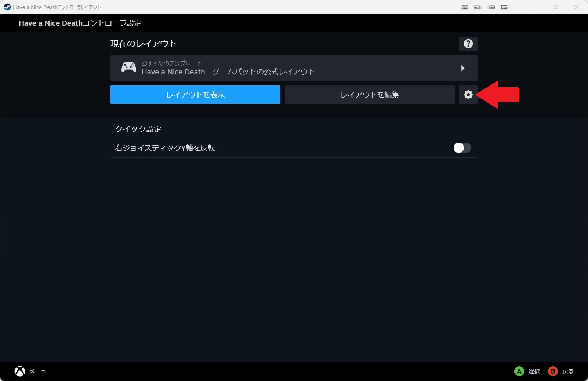Select the ゲームパッドの公式レイアウト template name
588x381 pixels.
point(228,72)
